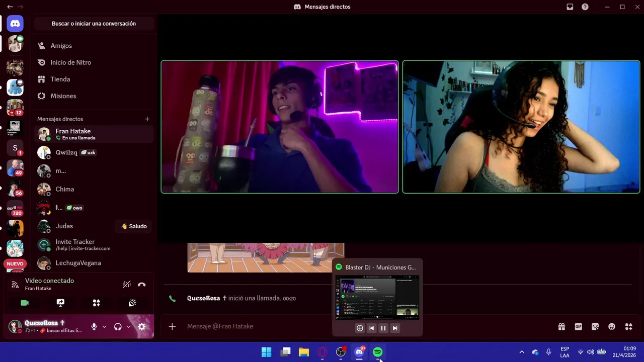644x362 pixels.
Task: Open inbox icon in title bar
Action: coord(570,7)
